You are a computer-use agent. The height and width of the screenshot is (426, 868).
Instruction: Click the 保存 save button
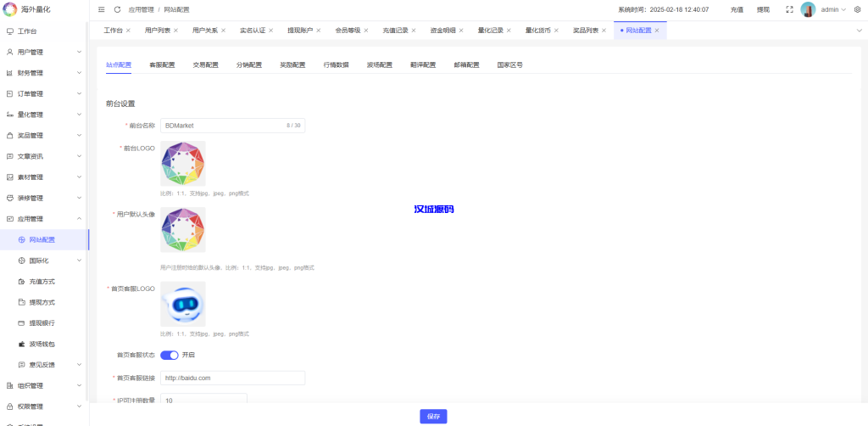[x=433, y=417]
